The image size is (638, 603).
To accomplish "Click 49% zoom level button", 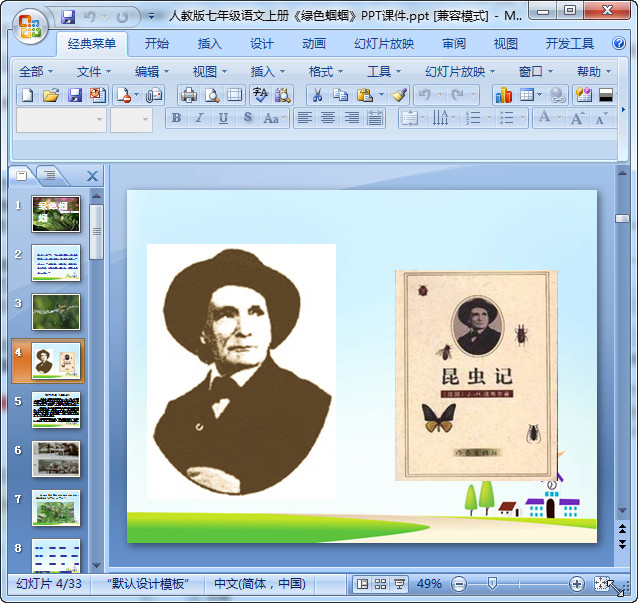I will point(429,584).
